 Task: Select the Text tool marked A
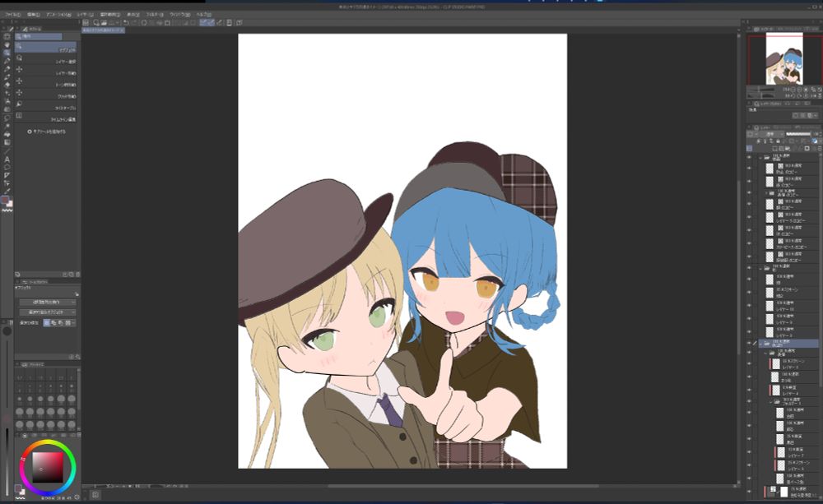click(7, 159)
